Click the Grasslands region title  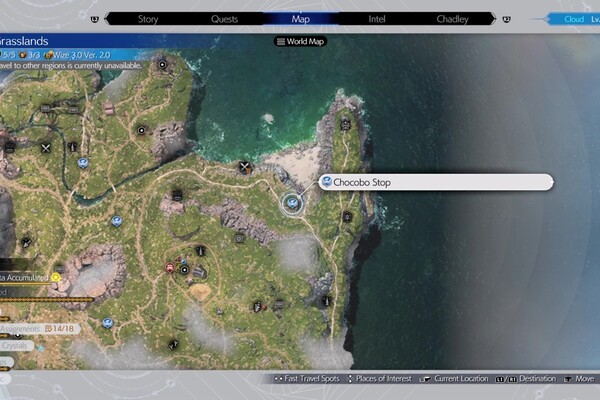(24, 41)
